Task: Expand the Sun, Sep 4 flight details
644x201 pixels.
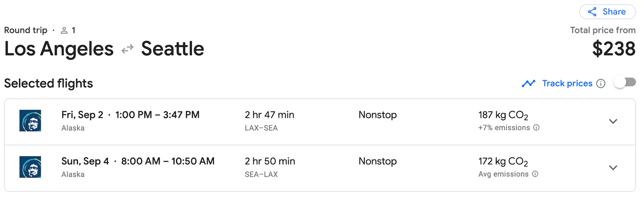Action: pos(613,167)
